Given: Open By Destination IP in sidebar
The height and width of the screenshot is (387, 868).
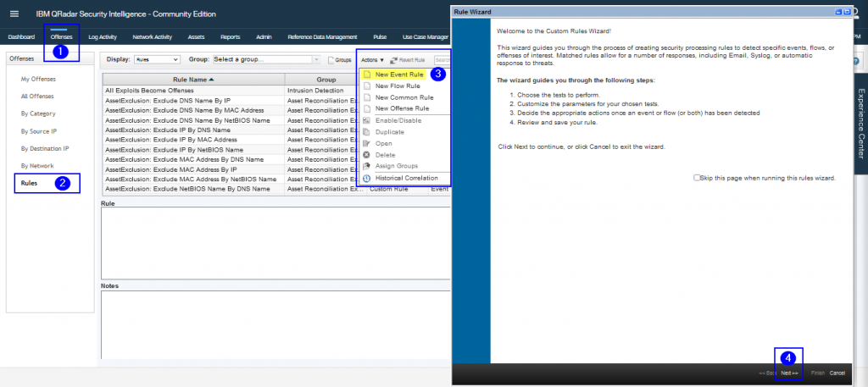Looking at the screenshot, I should pos(45,148).
